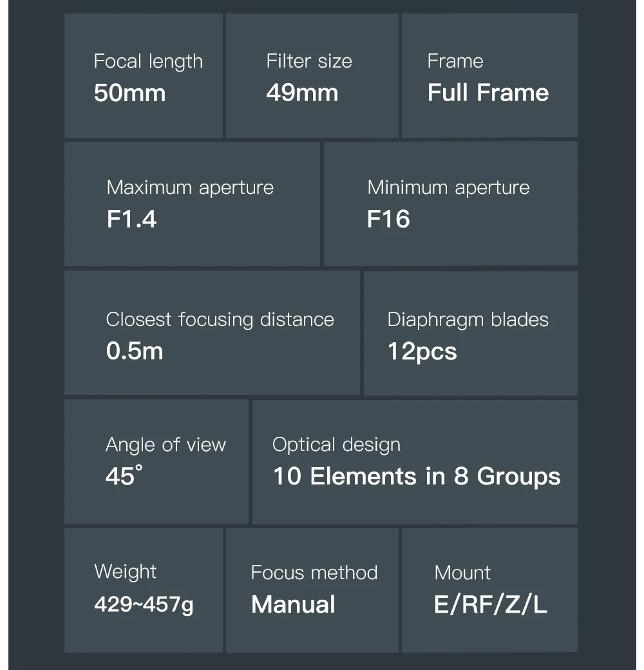Select the 49mm filter size value
This screenshot has width=644, height=670.
(302, 93)
